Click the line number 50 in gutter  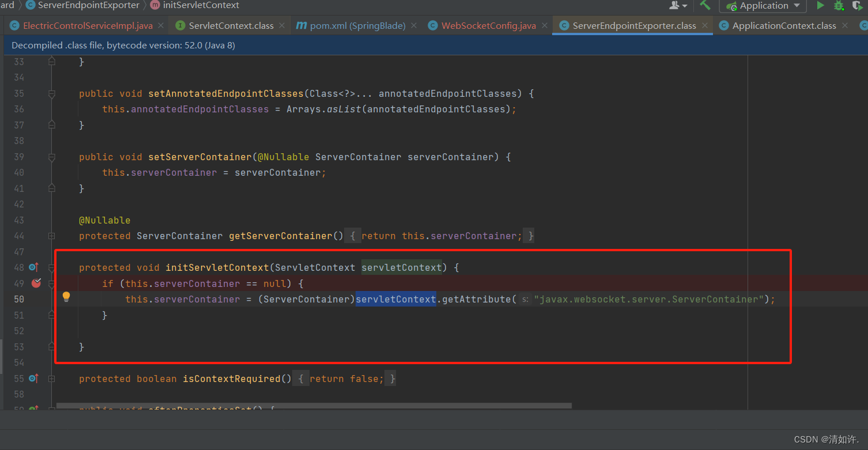tap(19, 299)
